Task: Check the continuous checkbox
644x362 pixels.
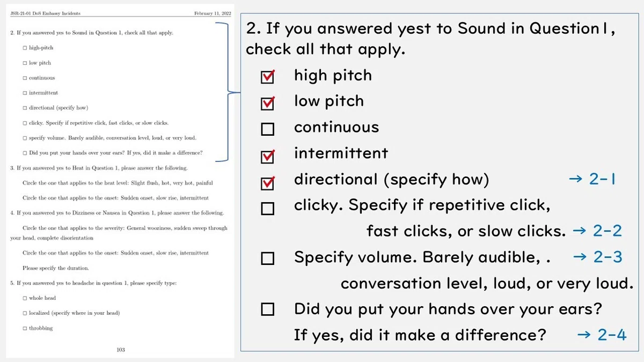Action: [x=267, y=129]
